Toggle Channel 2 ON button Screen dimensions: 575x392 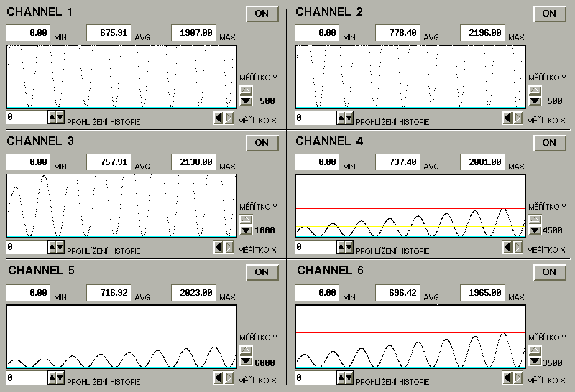549,14
